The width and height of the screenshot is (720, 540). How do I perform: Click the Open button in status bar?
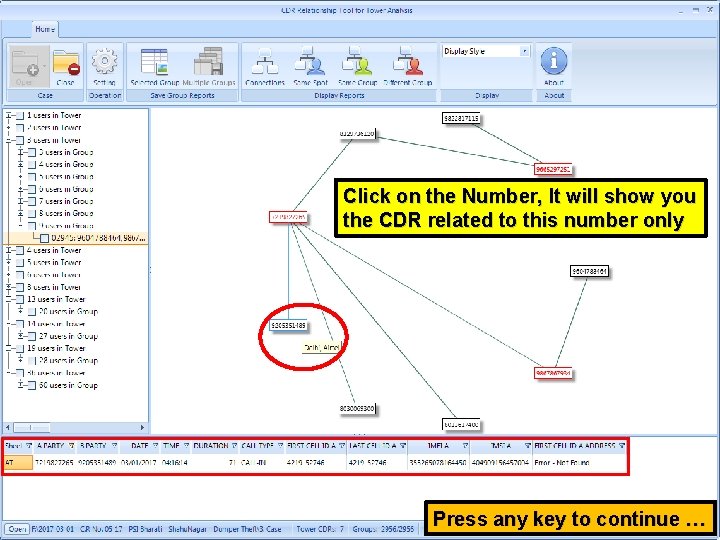pyautogui.click(x=17, y=529)
